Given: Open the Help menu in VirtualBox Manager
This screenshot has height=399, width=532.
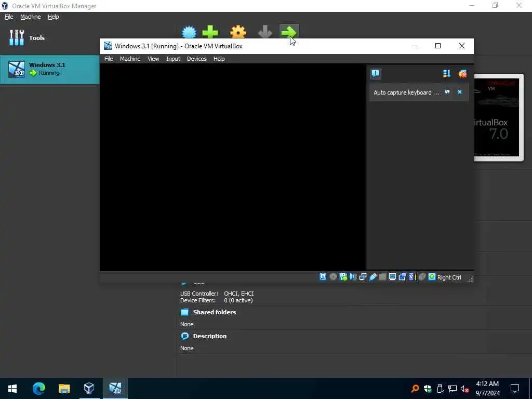Looking at the screenshot, I should coord(54,17).
